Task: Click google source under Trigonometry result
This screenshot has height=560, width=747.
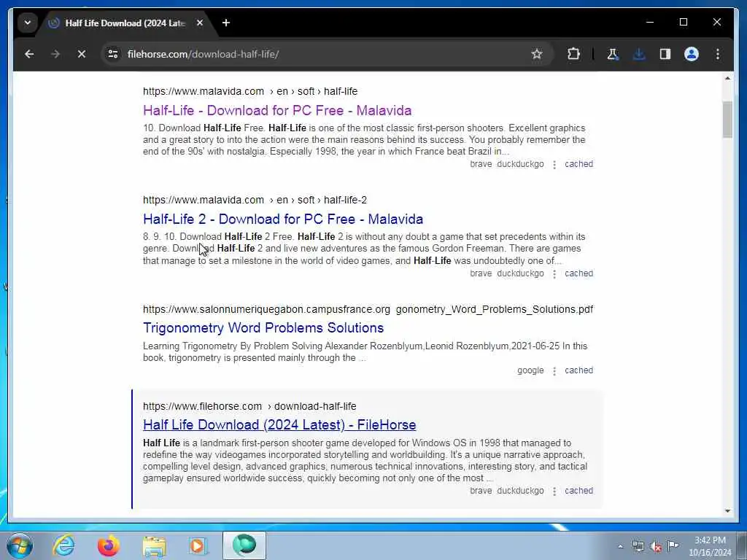Action: click(x=530, y=370)
